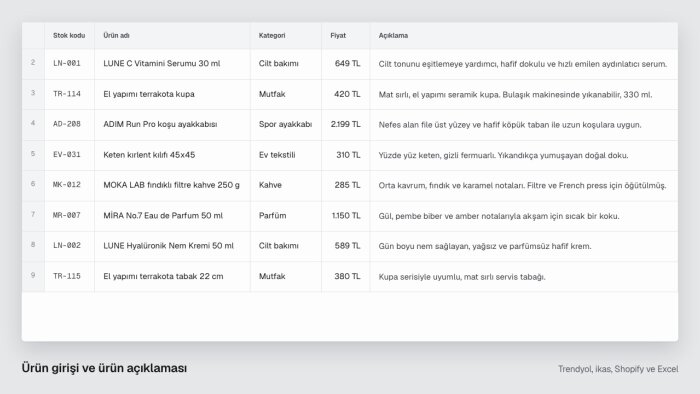Select the 420 TL price cell
This screenshot has height=394, width=700.
click(x=346, y=94)
